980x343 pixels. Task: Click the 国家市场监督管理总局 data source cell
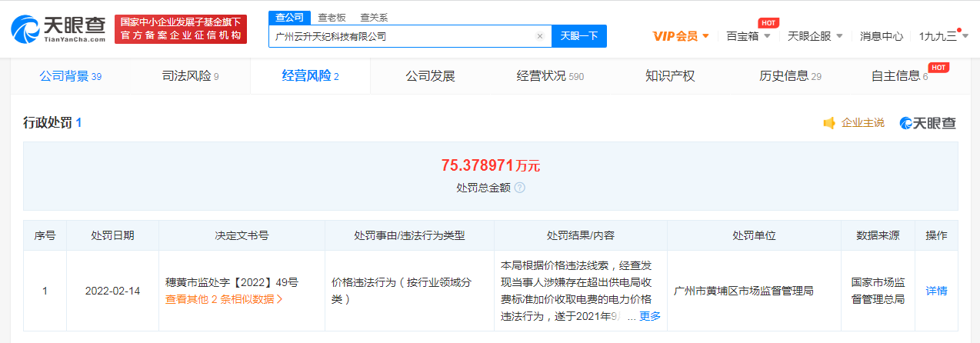[x=878, y=291]
